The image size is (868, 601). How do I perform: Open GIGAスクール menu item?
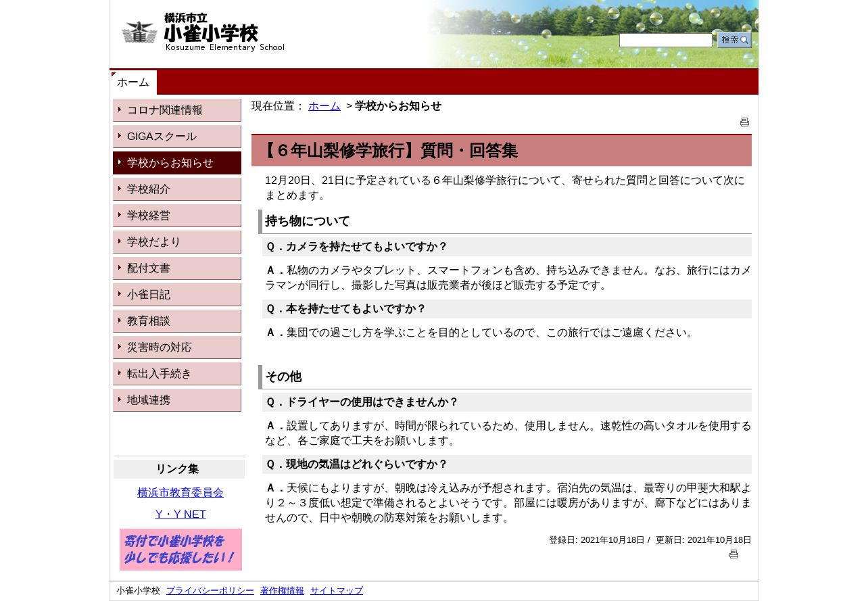177,137
